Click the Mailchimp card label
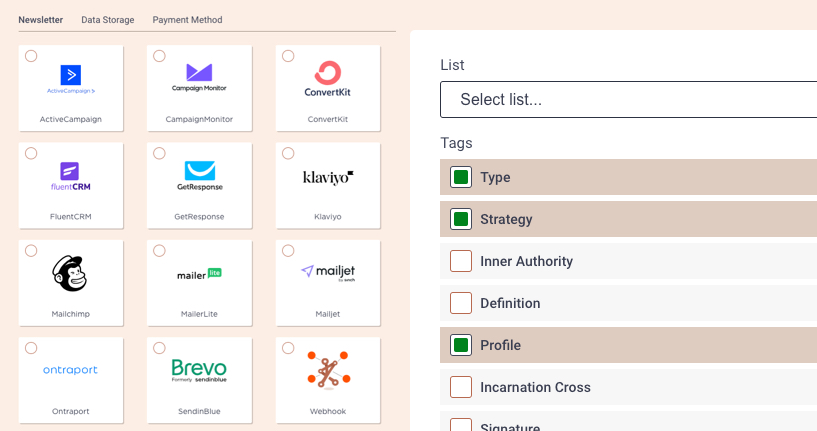The height and width of the screenshot is (431, 817). point(71,314)
